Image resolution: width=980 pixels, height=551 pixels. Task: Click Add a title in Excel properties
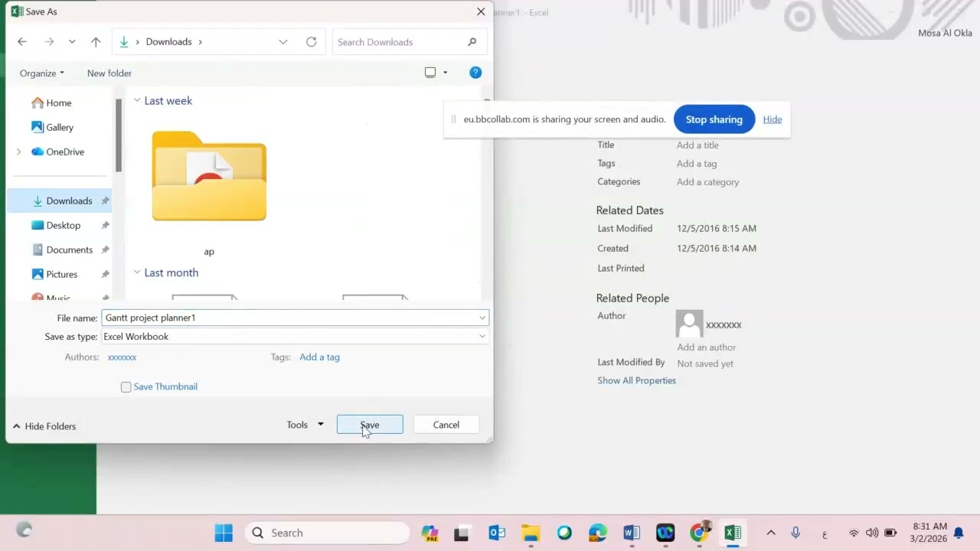pyautogui.click(x=697, y=145)
